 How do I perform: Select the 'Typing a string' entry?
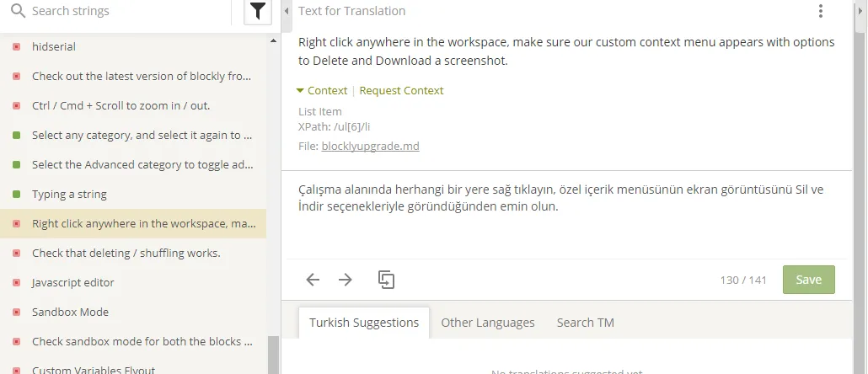(133, 195)
